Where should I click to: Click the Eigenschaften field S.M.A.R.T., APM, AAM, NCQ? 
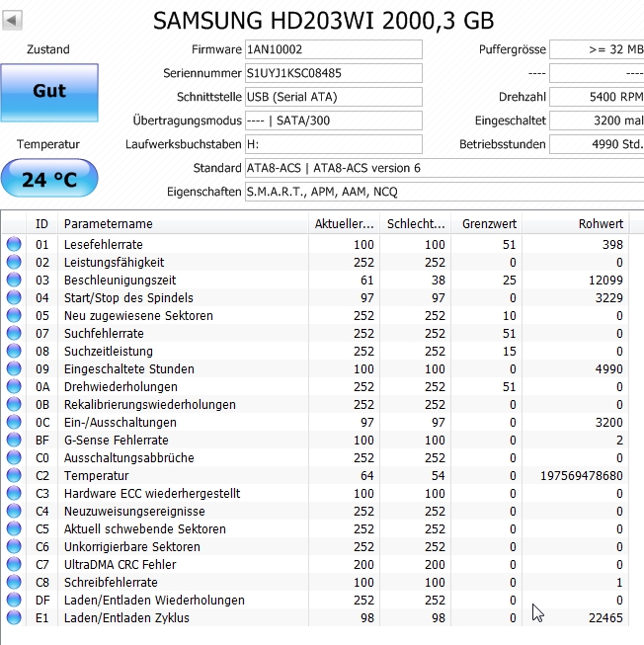444,192
